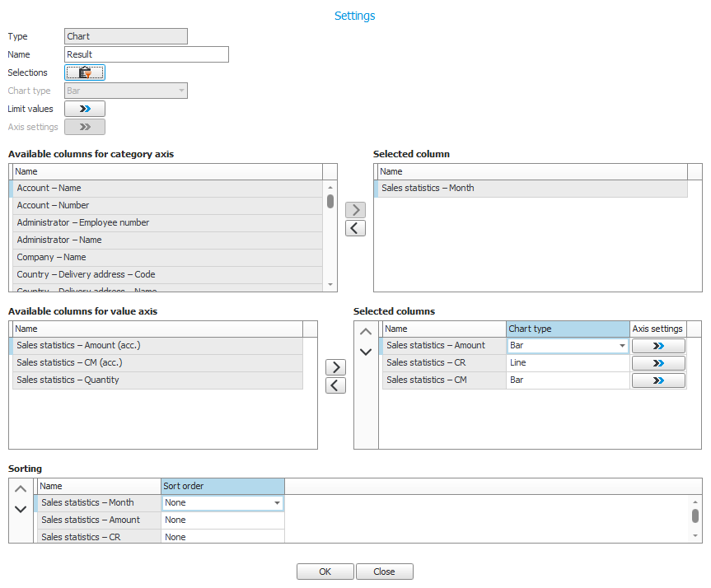Click the Name input field

pos(147,54)
